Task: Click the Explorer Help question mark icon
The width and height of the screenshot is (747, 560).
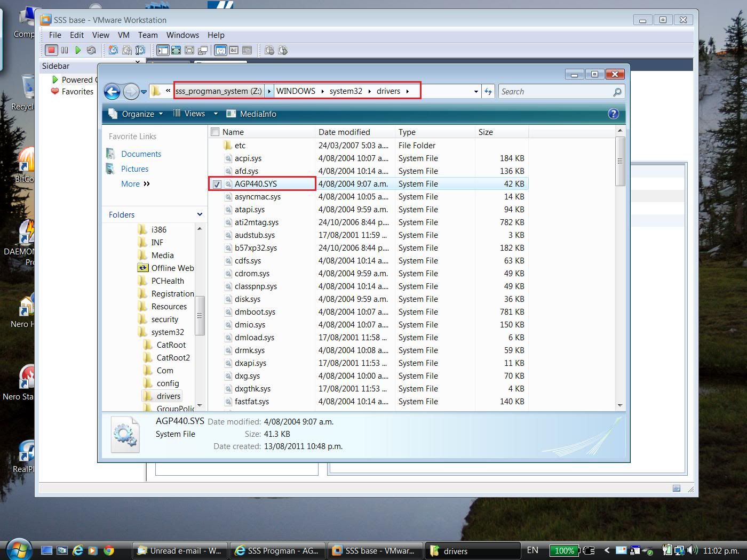Action: pos(614,114)
